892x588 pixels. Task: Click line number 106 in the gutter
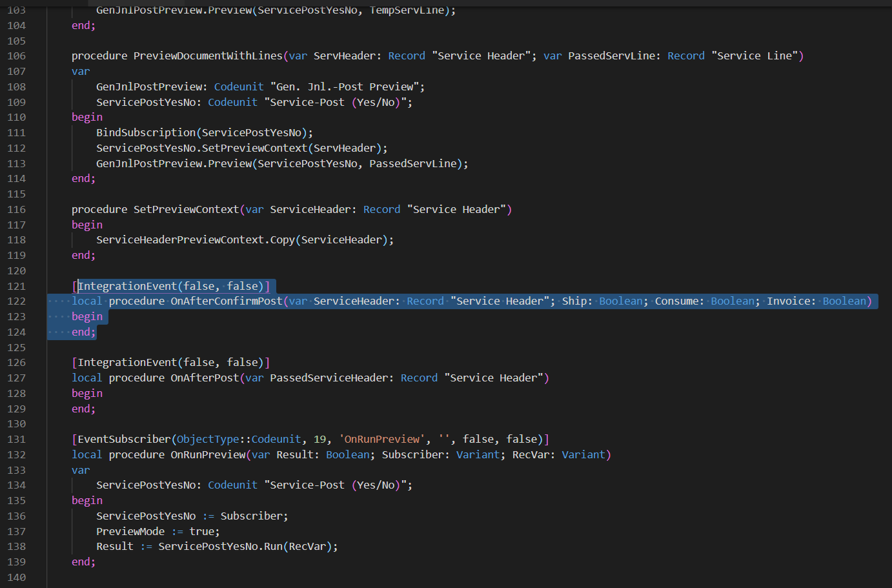pyautogui.click(x=16, y=55)
